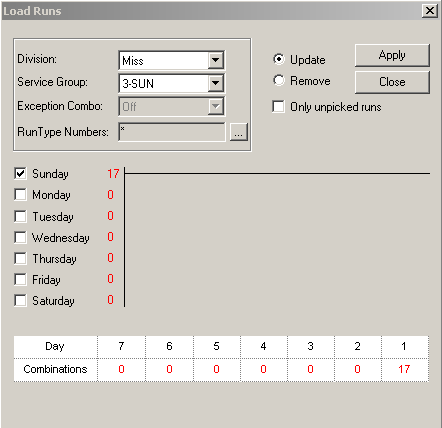Select the Update radio button
This screenshot has width=442, height=428.
[279, 59]
